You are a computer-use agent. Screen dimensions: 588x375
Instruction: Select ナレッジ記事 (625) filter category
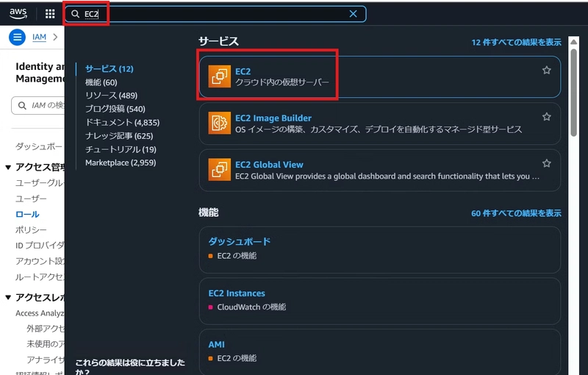click(119, 136)
